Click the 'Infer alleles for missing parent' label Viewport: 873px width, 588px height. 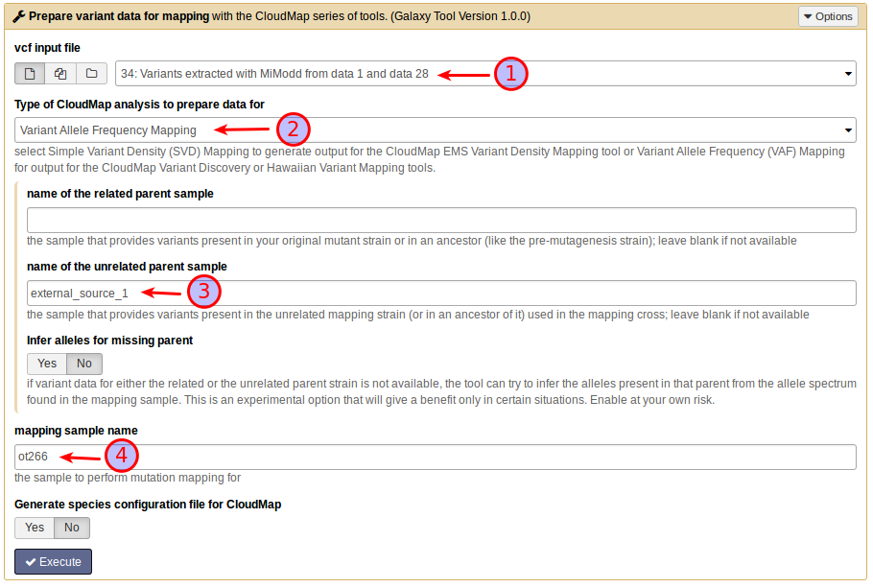(109, 341)
